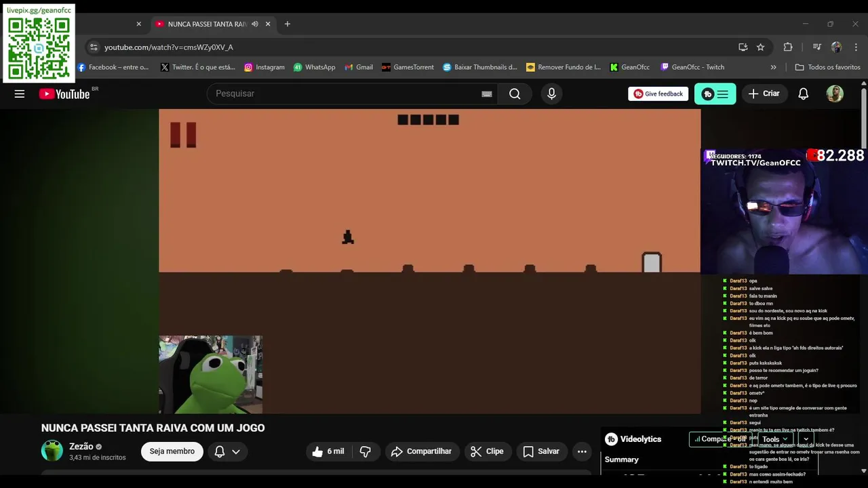The width and height of the screenshot is (868, 488).
Task: Start voice search with microphone
Action: pos(551,94)
